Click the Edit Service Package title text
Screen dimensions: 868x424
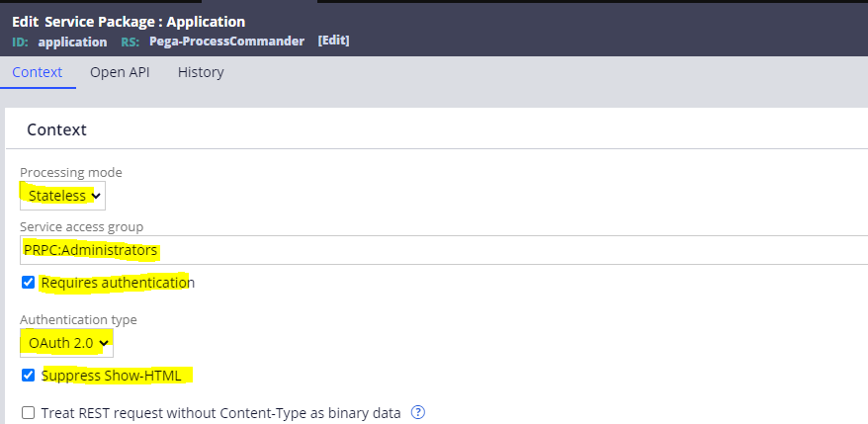(129, 21)
